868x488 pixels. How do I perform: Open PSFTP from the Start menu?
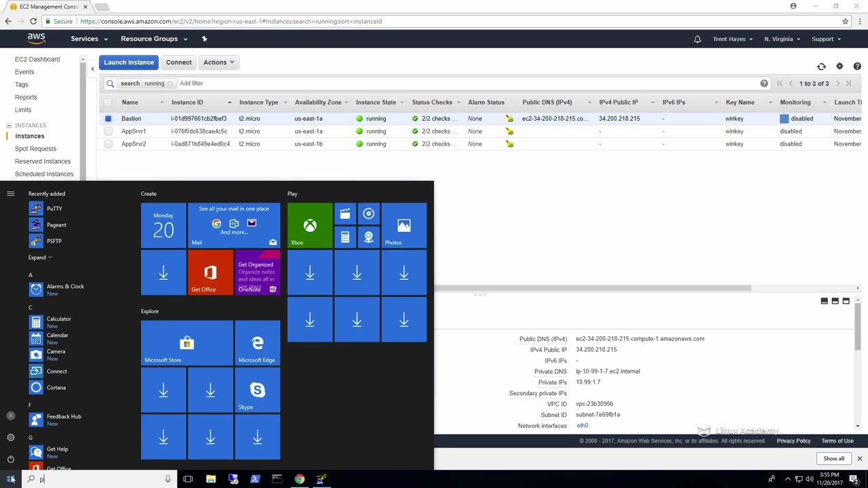pos(46,241)
